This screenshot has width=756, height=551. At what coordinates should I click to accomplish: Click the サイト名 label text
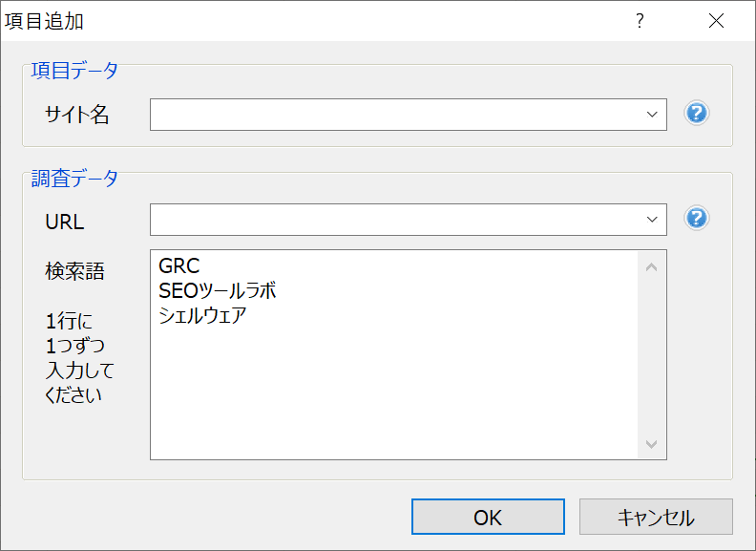(x=77, y=116)
